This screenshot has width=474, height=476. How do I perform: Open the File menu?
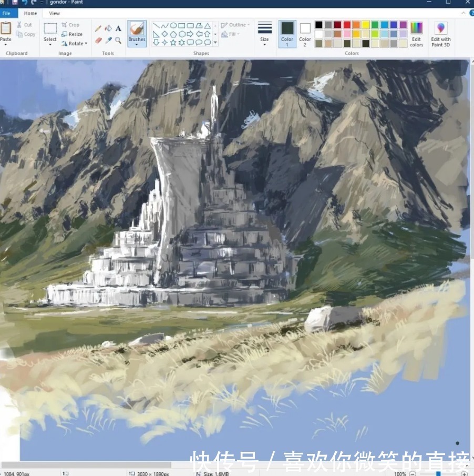pyautogui.click(x=7, y=13)
